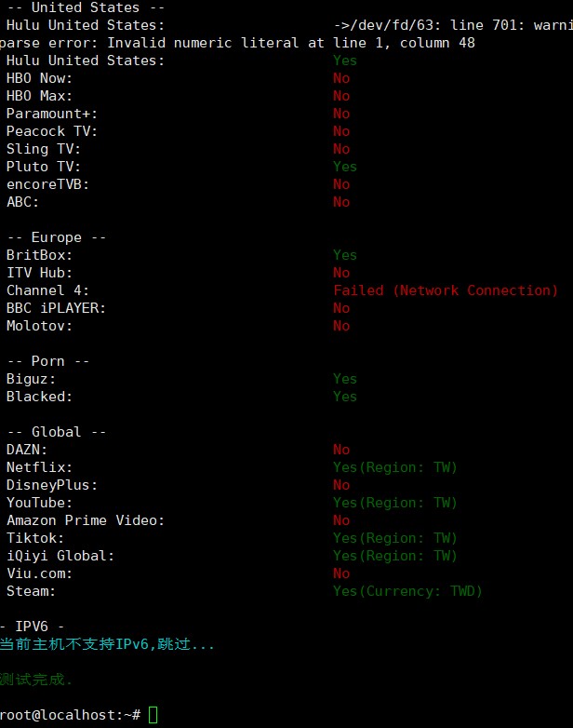Click the green test complete message
The height and width of the screenshot is (728, 573).
[x=35, y=680]
